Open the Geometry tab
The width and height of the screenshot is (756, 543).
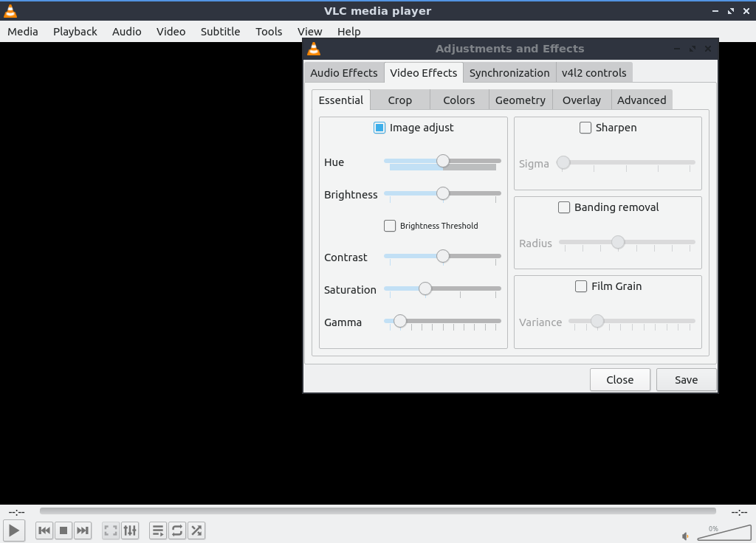(x=520, y=100)
